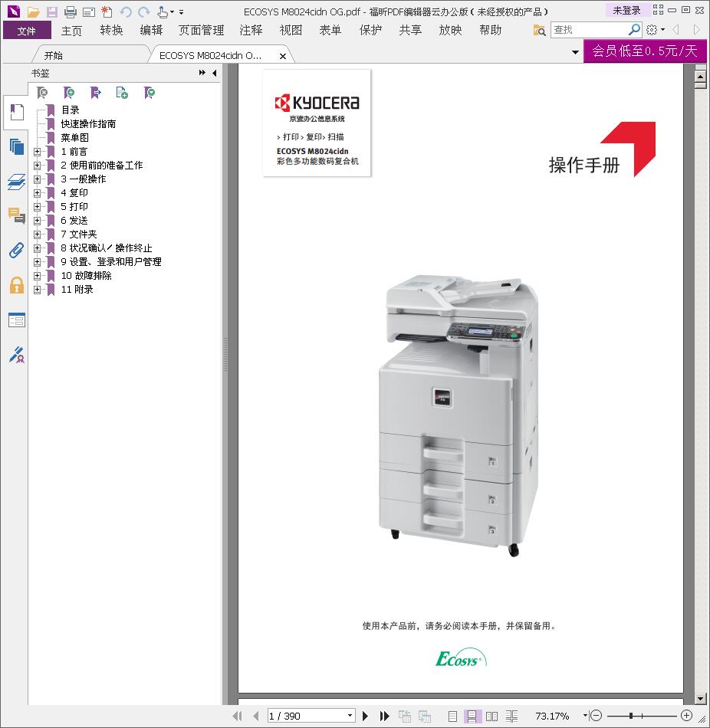Switch to continuous facing view mode
This screenshot has height=728, width=710.
click(511, 716)
